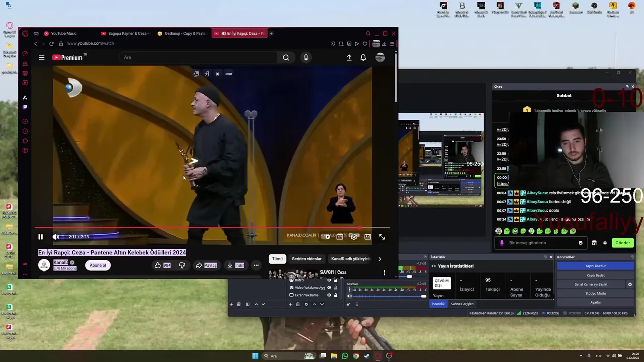The image size is (644, 362).
Task: Move selected source down in OBS
Action: point(322,304)
